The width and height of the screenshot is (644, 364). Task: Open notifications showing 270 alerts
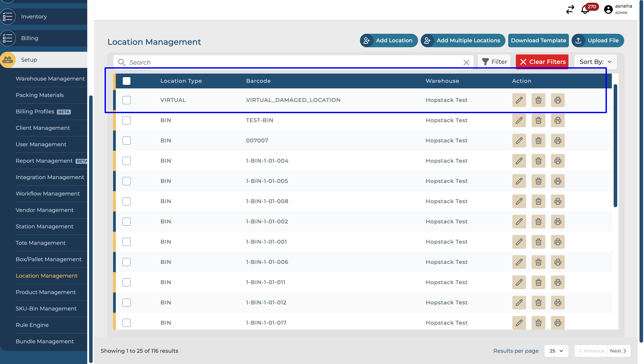pos(585,10)
